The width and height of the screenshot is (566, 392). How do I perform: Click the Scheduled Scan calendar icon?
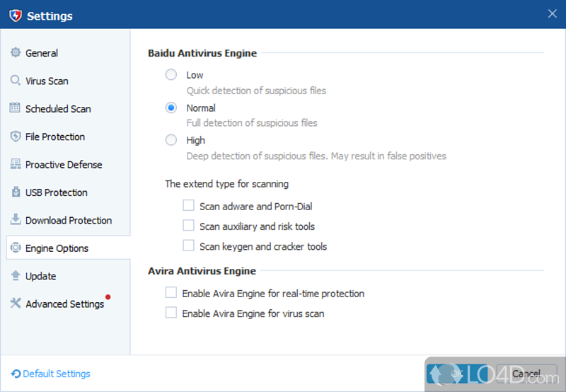point(16,108)
